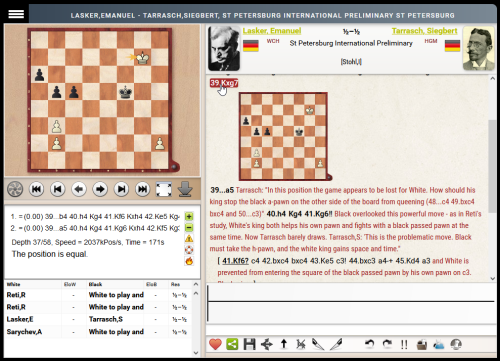Screen dimensions: 500x361
Task: Click the game list scrollbar down arrow
Action: [196, 353]
